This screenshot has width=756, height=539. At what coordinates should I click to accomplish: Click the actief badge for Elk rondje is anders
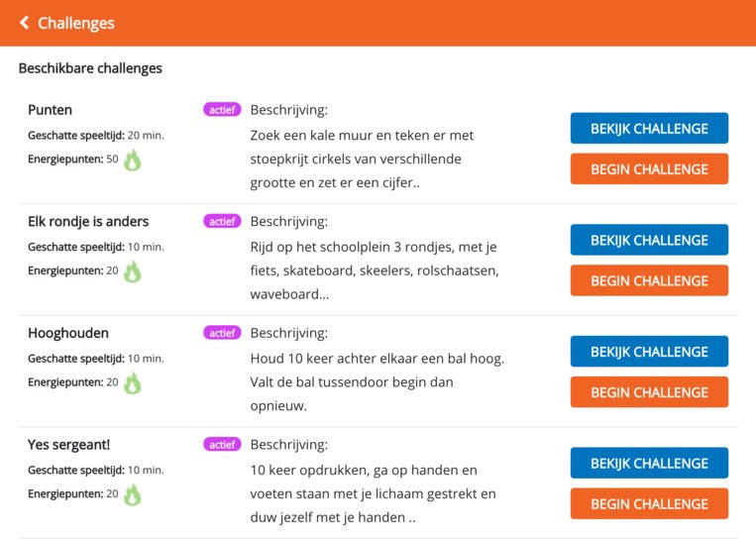222,221
